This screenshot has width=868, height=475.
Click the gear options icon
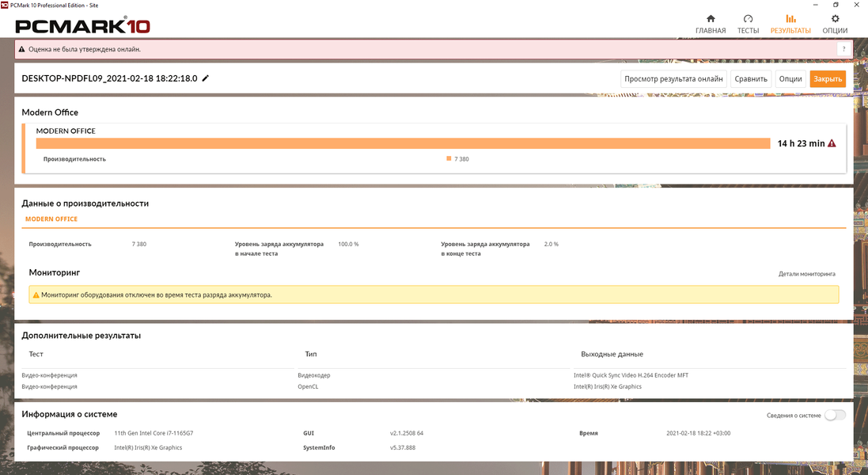point(835,19)
